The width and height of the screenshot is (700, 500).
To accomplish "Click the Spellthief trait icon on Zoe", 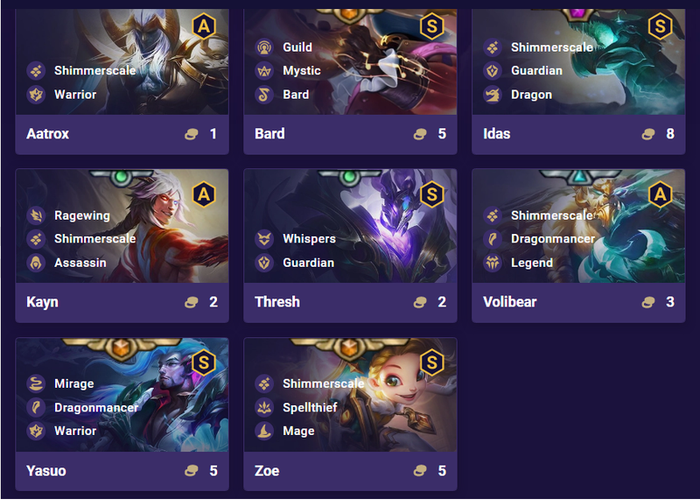I will pos(264,407).
